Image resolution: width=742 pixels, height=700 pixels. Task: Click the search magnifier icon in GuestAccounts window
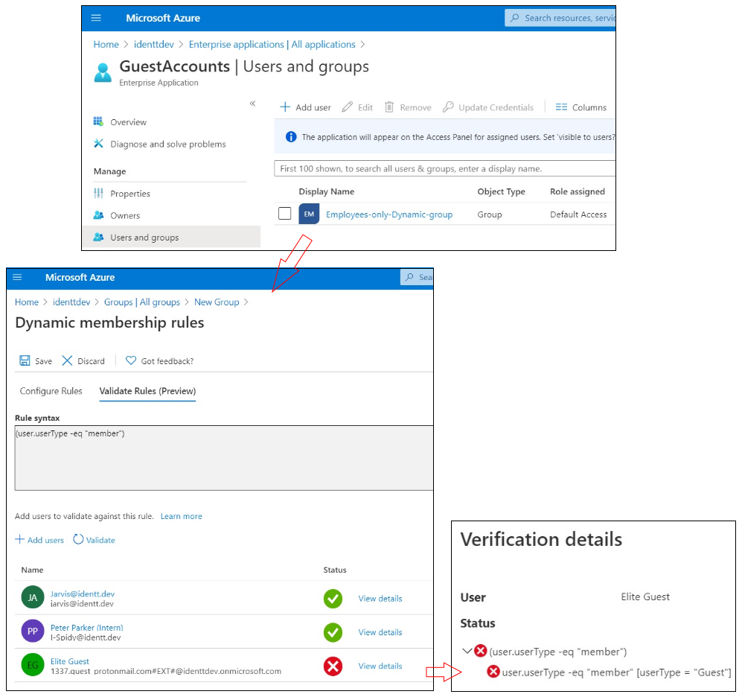[514, 18]
